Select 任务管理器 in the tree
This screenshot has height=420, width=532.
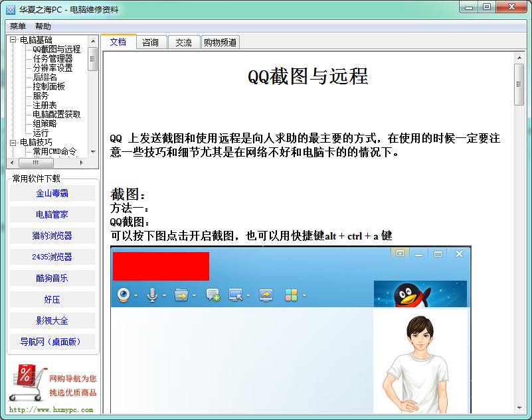(52, 58)
